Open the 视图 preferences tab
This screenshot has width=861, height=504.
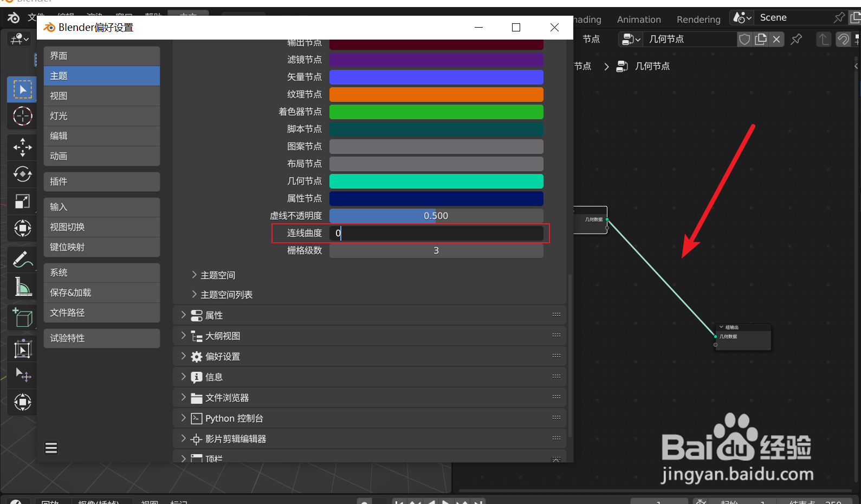[x=102, y=96]
